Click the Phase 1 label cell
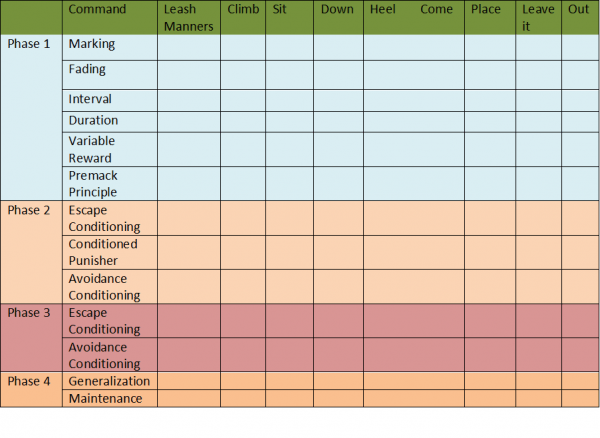 pos(29,44)
